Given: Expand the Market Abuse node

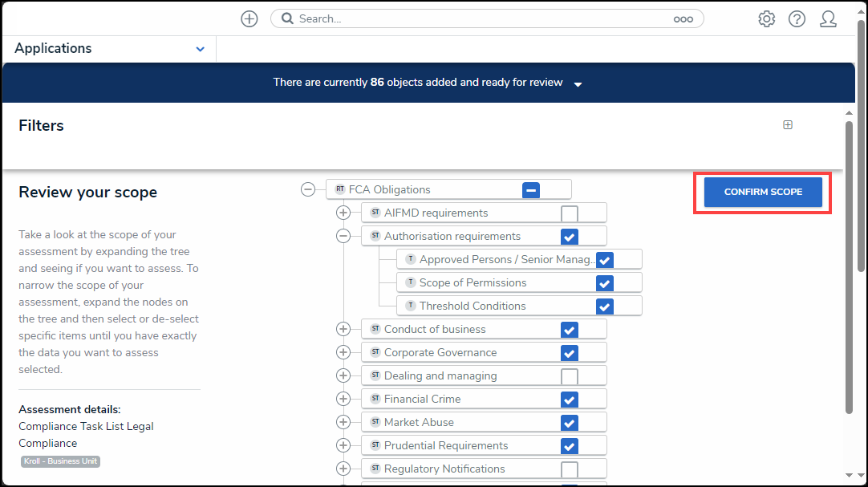Looking at the screenshot, I should pyautogui.click(x=343, y=423).
